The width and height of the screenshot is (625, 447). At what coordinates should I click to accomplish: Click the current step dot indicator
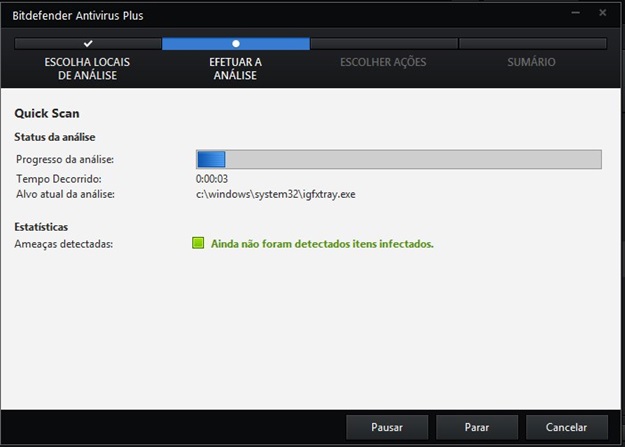pos(236,43)
